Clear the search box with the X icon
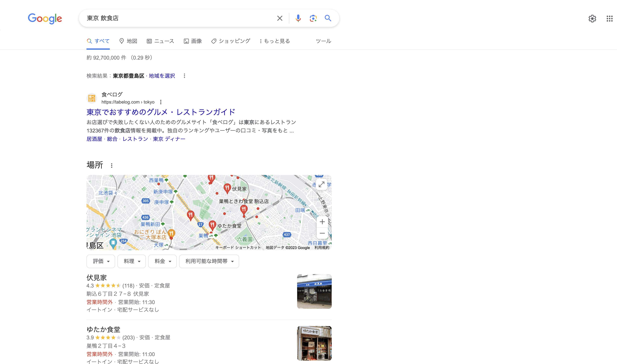The width and height of the screenshot is (617, 364). coord(279,18)
